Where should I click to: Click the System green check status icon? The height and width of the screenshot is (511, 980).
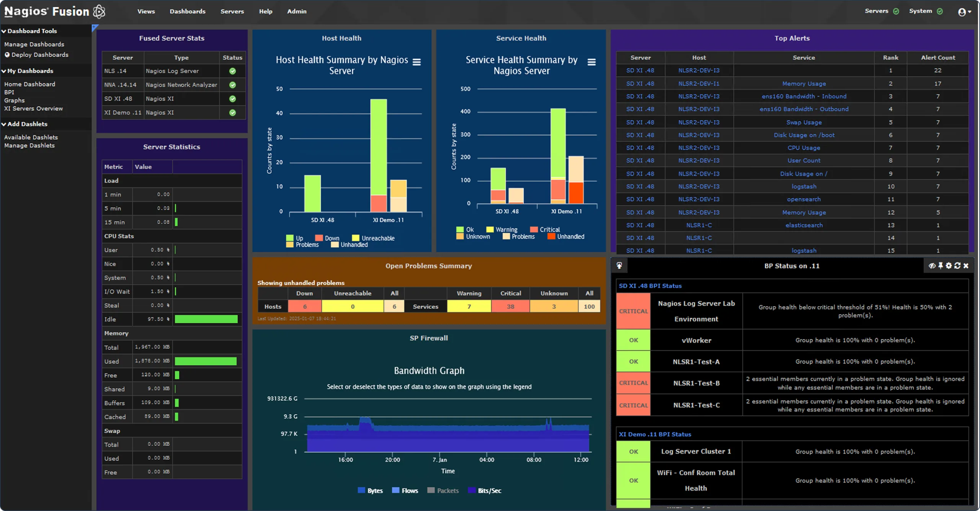[x=940, y=11]
